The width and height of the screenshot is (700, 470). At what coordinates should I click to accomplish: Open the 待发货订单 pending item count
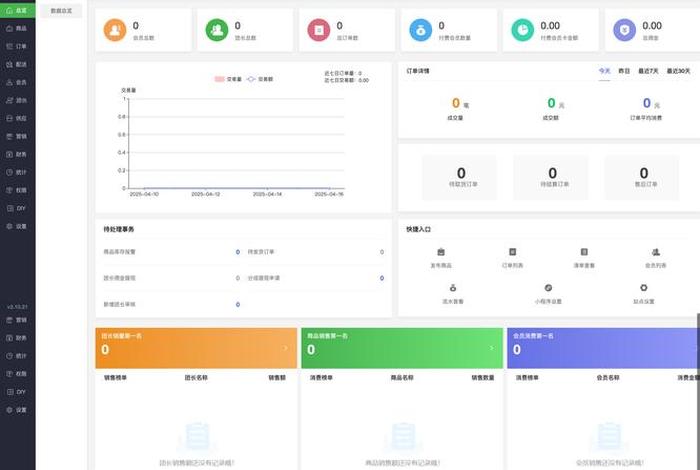(382, 252)
